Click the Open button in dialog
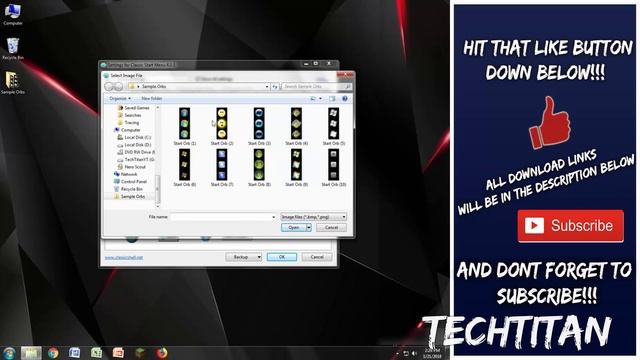Image resolution: width=640 pixels, height=360 pixels. 293,227
